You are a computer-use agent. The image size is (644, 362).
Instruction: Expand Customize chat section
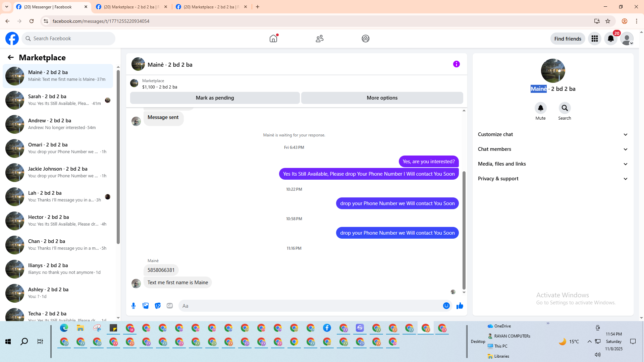point(553,134)
